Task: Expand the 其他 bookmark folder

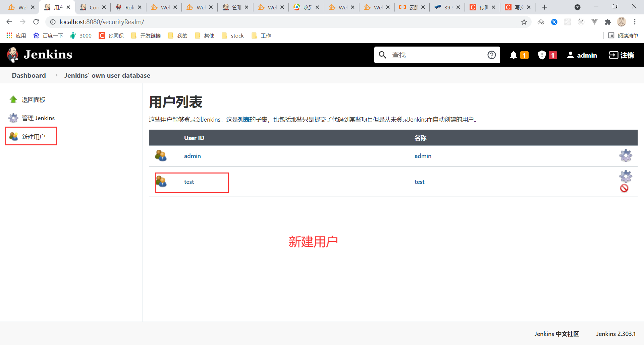Action: (x=205, y=36)
